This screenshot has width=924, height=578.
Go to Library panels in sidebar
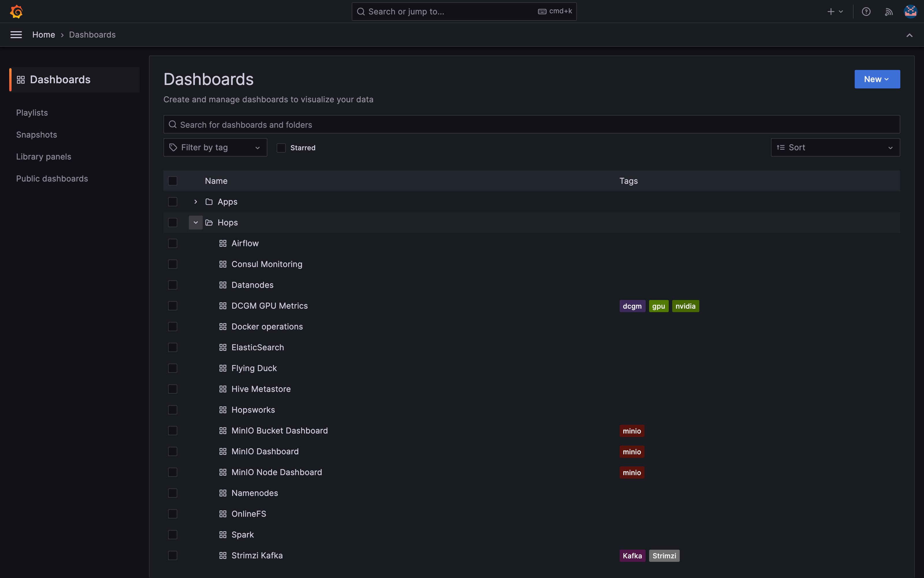(x=44, y=157)
